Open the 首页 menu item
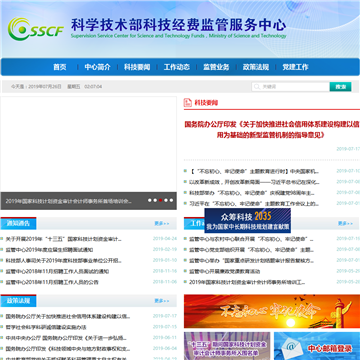The image size is (360, 360). pyautogui.click(x=60, y=67)
